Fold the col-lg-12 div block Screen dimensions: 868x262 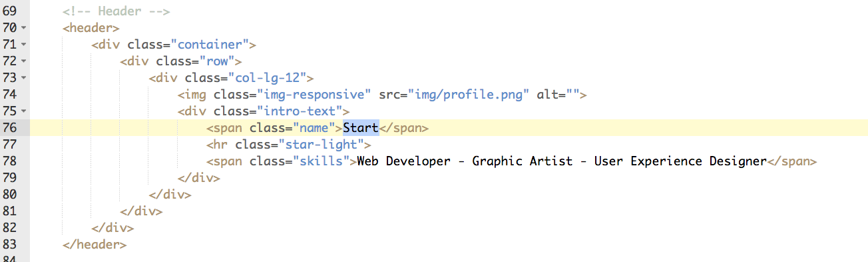tap(23, 79)
